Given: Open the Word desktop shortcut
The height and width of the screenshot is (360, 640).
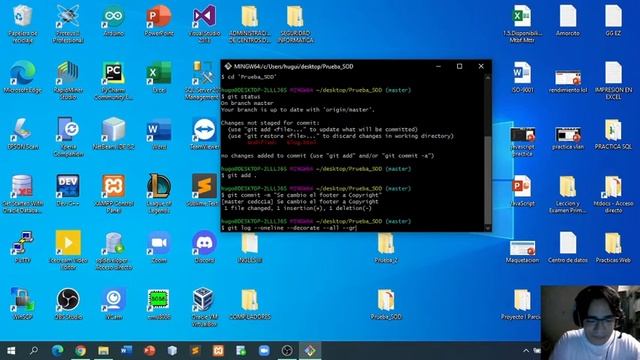Looking at the screenshot, I should point(159,134).
